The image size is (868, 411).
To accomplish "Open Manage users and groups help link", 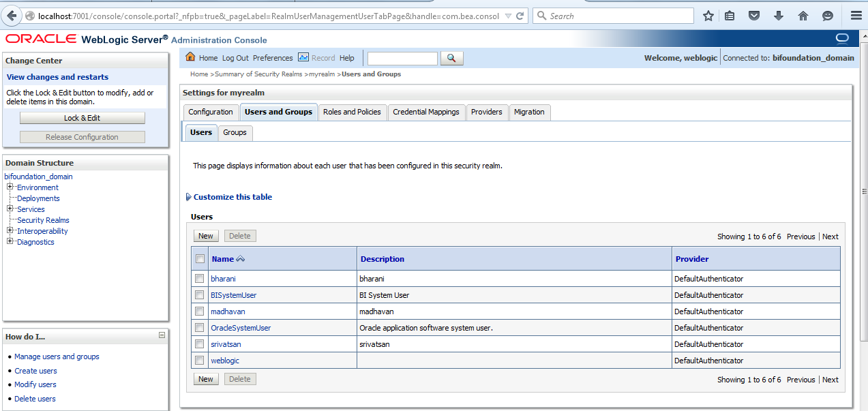I will pyautogui.click(x=57, y=356).
